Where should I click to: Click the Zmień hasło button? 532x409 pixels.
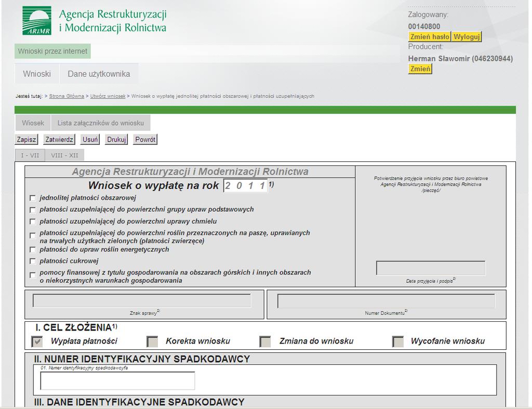click(430, 37)
